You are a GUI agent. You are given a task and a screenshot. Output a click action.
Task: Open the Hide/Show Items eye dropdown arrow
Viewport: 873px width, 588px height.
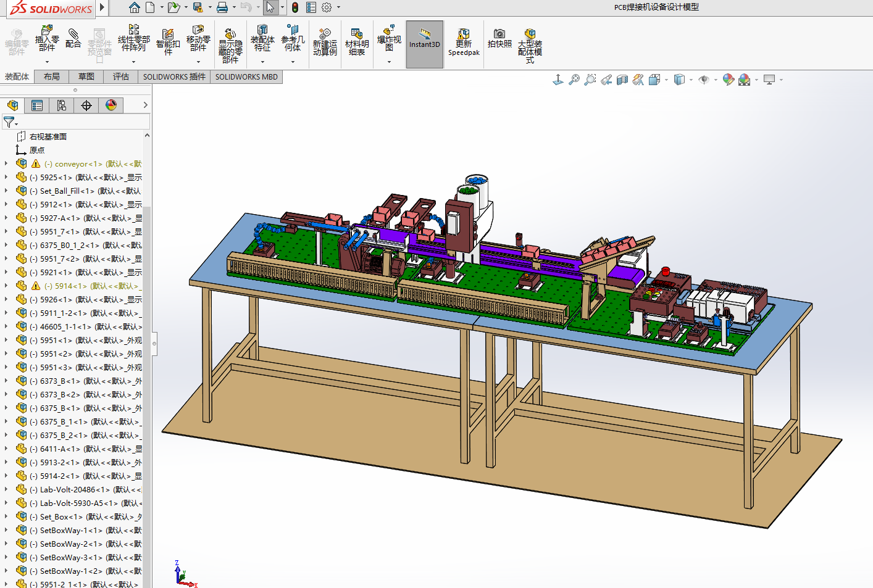716,80
